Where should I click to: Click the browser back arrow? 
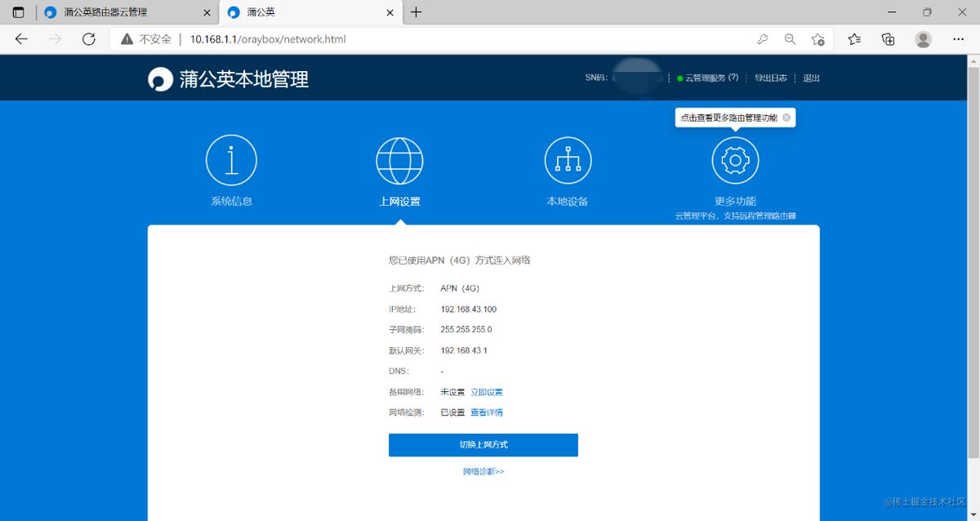pyautogui.click(x=21, y=38)
